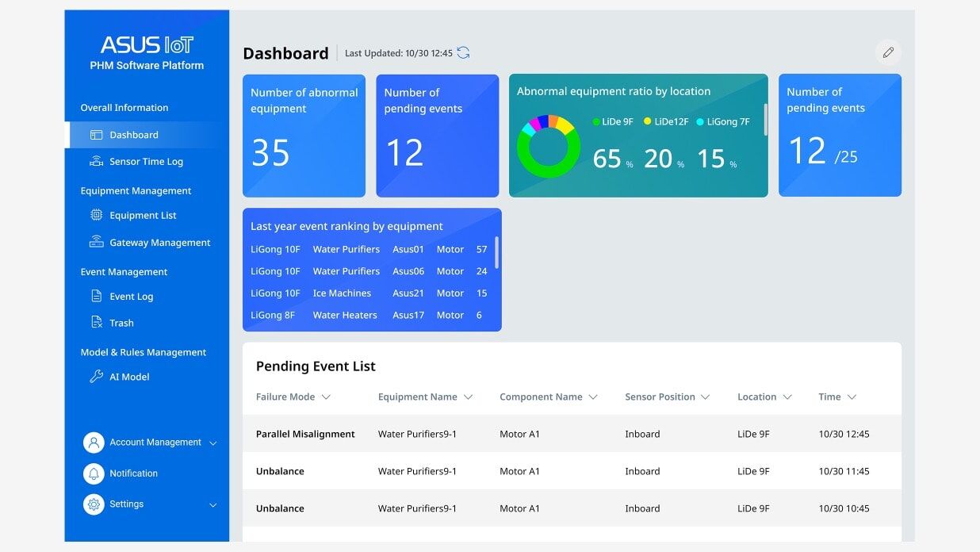Click the Equipment List chip icon

[x=97, y=215]
